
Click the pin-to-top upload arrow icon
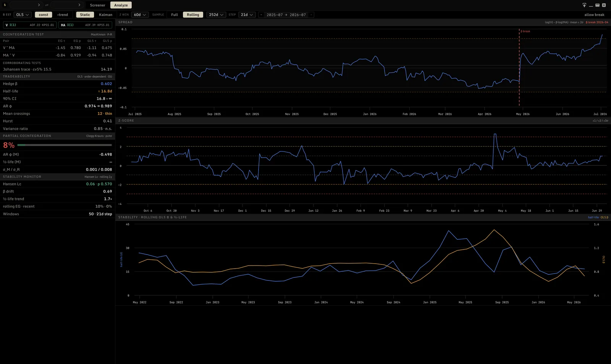click(584, 5)
